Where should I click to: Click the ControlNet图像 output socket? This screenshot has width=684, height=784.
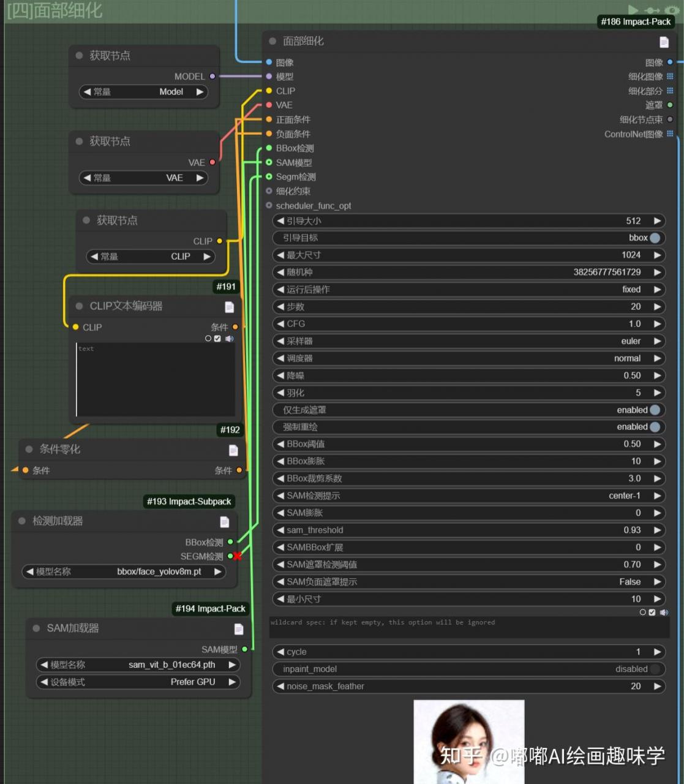670,134
